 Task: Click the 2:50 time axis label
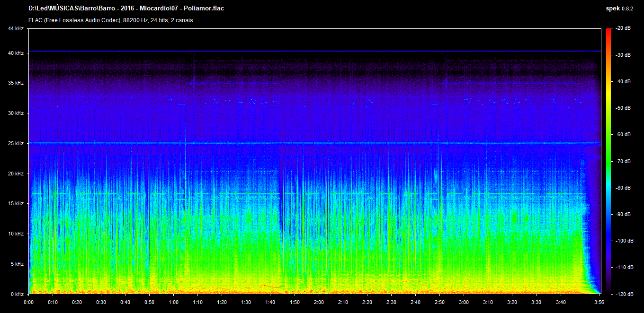coord(439,302)
